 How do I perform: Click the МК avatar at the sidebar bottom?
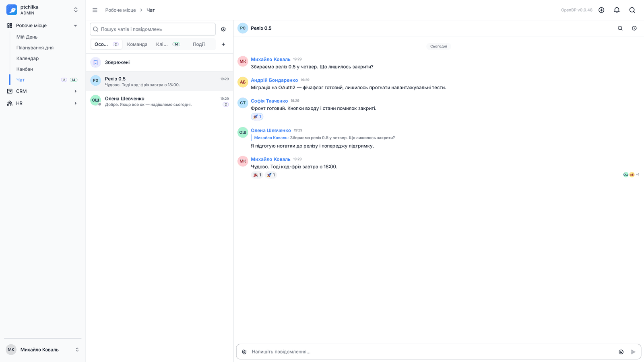[11, 350]
